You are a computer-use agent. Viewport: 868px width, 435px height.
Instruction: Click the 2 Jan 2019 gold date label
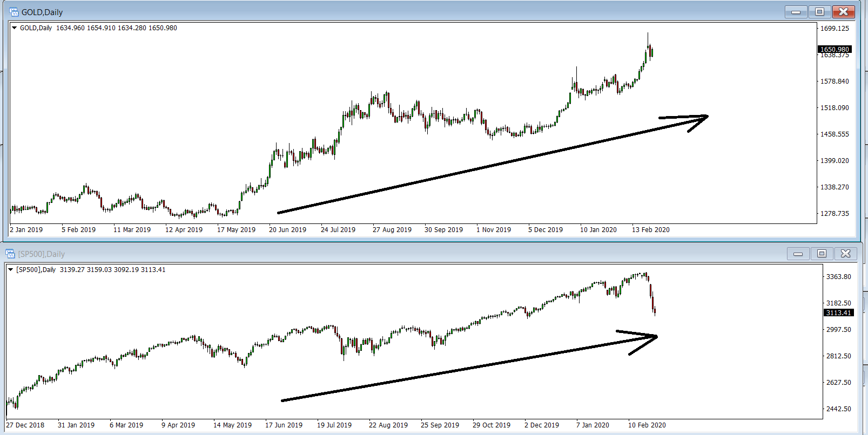coord(26,230)
